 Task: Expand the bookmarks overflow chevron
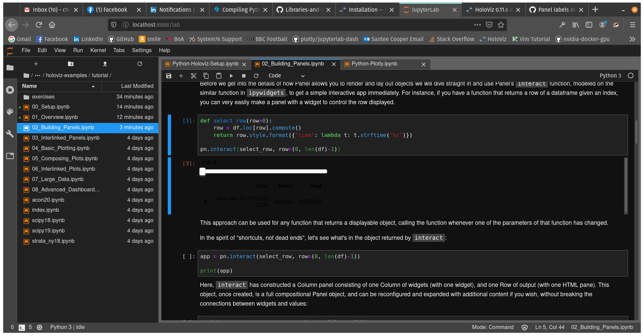tap(632, 39)
